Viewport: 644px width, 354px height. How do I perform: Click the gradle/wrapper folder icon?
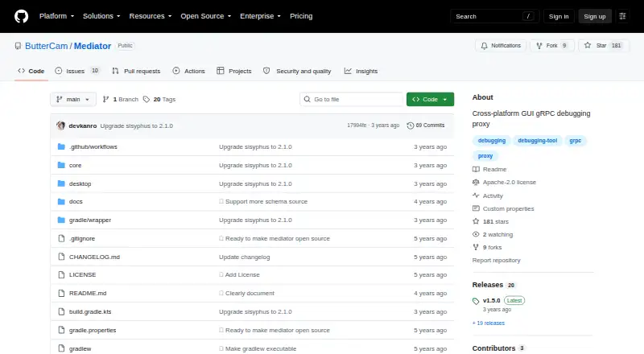[x=61, y=220]
